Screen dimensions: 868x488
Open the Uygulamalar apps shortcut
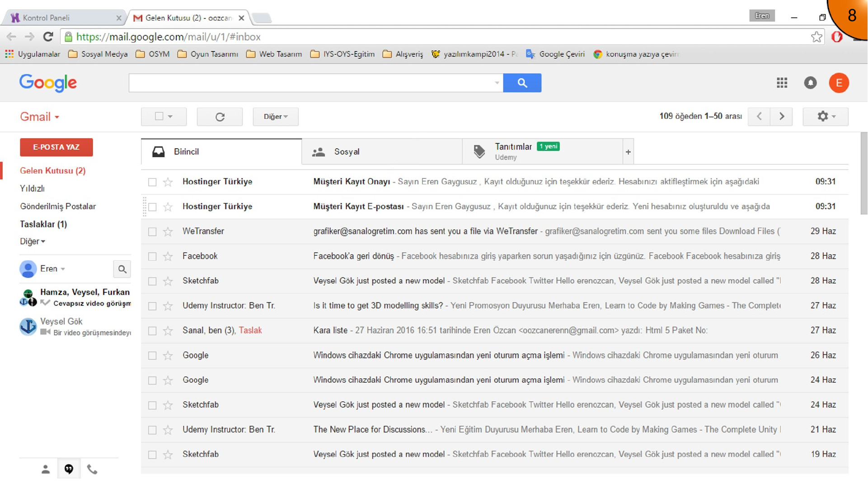(33, 54)
